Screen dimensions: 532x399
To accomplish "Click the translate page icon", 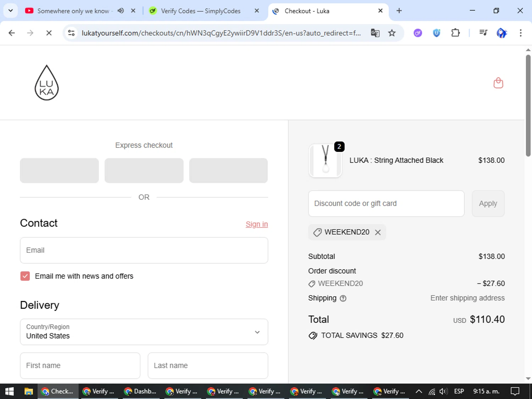I will tap(375, 33).
